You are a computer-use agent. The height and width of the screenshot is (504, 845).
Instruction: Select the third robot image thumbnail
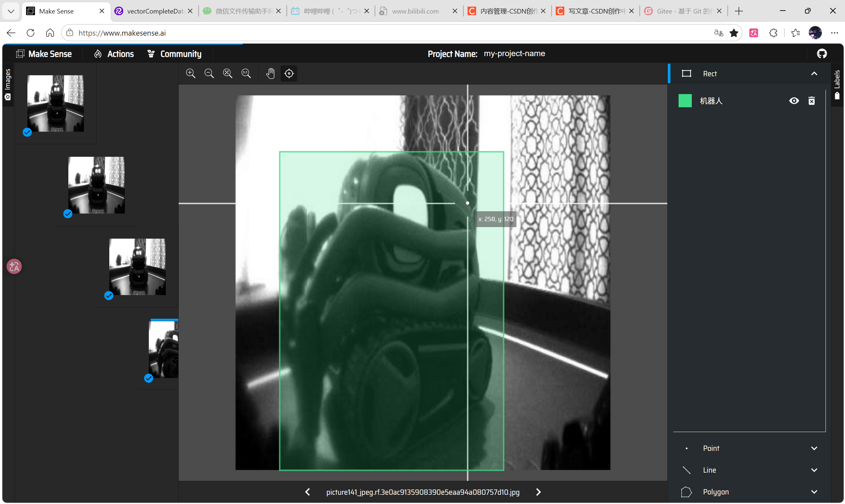137,267
